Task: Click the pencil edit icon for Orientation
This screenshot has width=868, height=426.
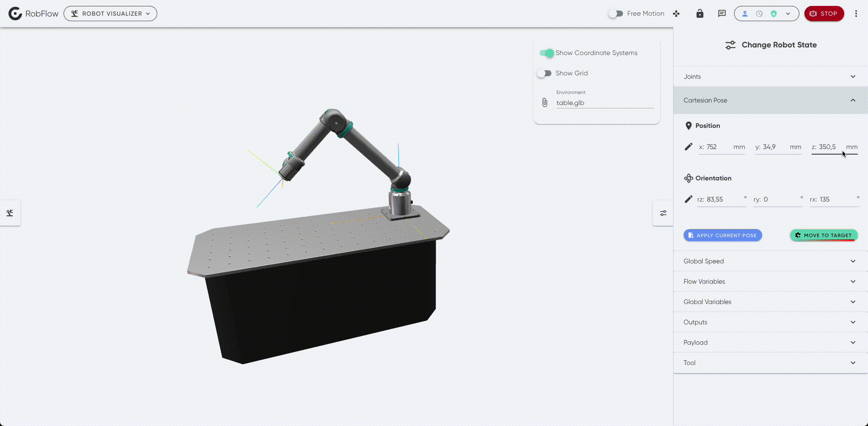Action: coord(688,199)
